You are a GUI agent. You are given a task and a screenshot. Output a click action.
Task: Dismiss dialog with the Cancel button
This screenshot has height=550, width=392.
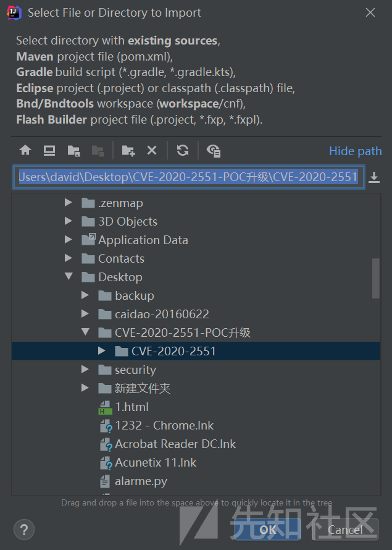(344, 530)
